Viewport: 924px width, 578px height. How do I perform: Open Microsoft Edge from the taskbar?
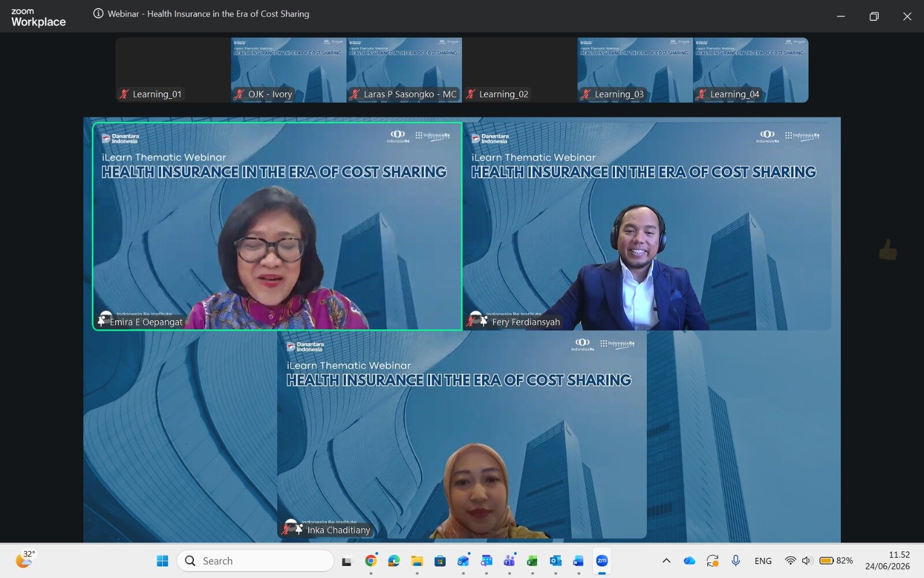coord(394,561)
